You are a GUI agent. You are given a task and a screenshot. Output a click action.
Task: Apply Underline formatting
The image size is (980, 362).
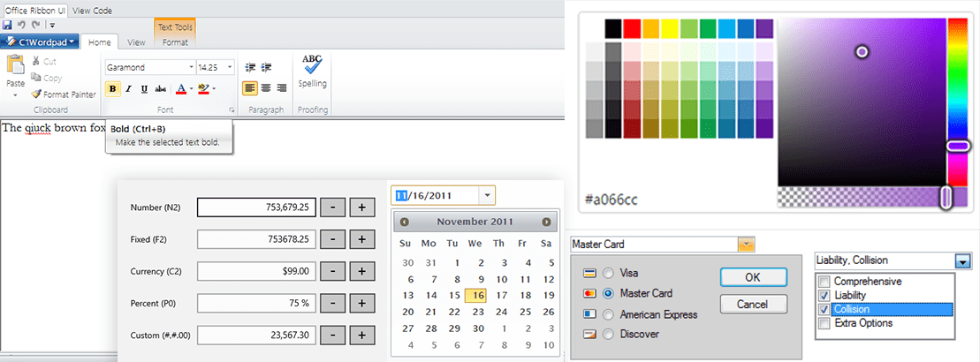pyautogui.click(x=144, y=88)
